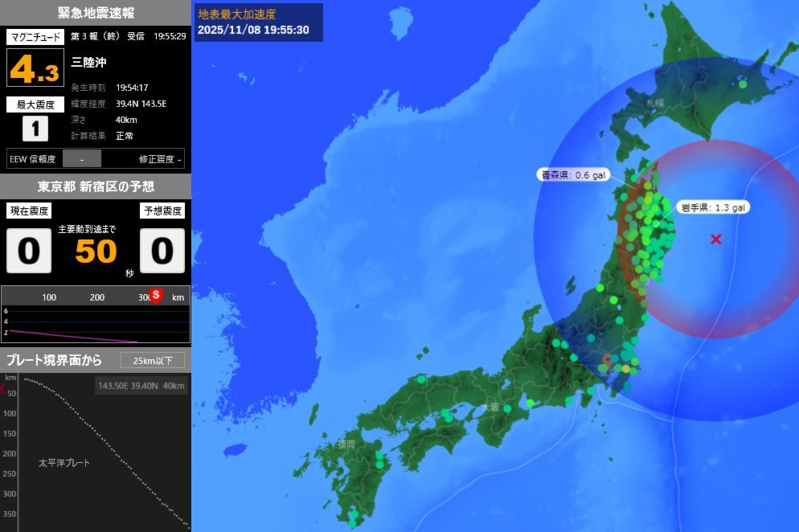
Task: Click the 350 km depth axis label
Action: [9, 514]
